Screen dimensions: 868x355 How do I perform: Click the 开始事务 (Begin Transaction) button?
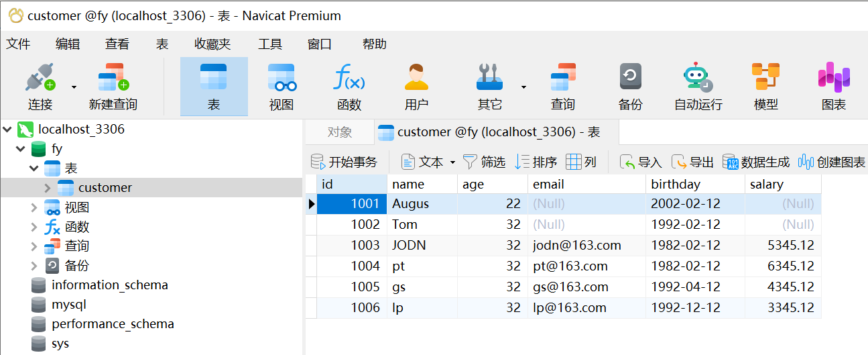pos(345,162)
